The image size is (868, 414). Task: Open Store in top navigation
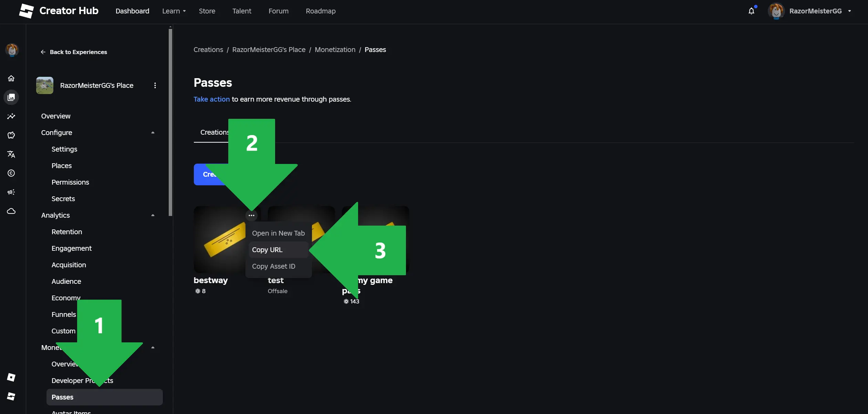207,11
